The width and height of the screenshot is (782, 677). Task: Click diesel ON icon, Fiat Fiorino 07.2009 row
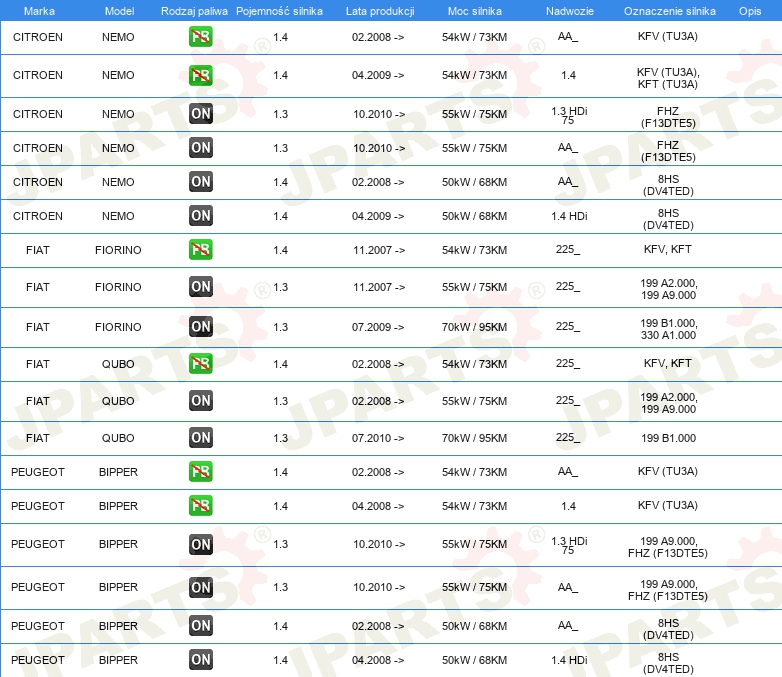point(200,327)
